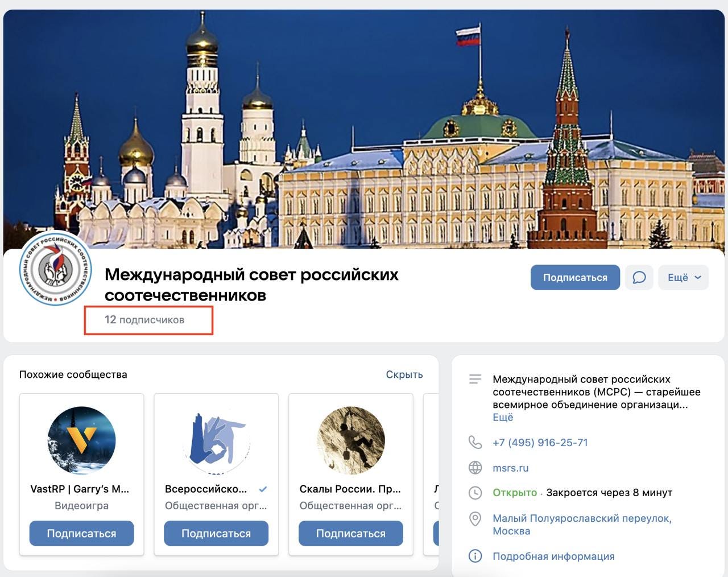Viewport: 728px width, 577px height.
Task: Click the description lines icon
Action: (475, 379)
